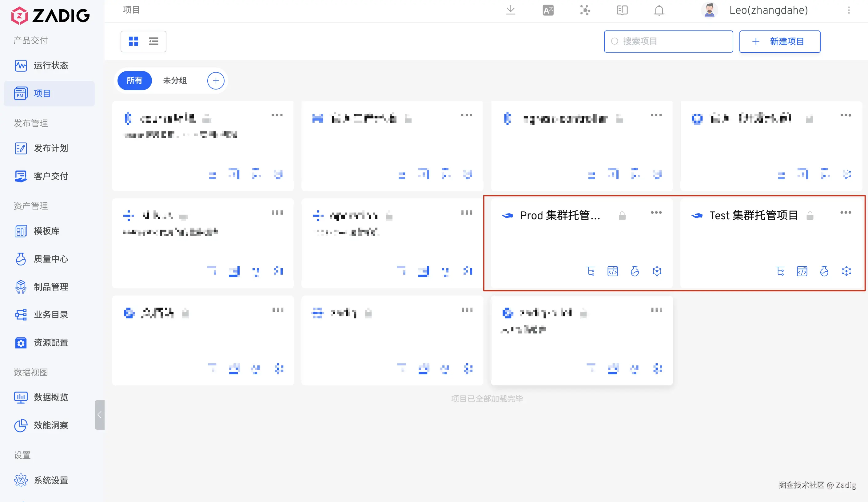
Task: Open user menu kebab next to Leo
Action: click(x=848, y=10)
